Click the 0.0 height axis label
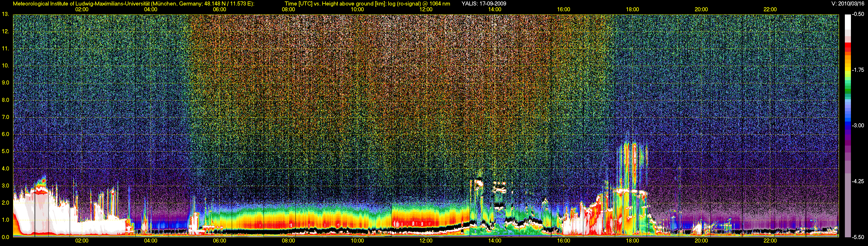Screen dimensions: 868x246 pos(5,237)
